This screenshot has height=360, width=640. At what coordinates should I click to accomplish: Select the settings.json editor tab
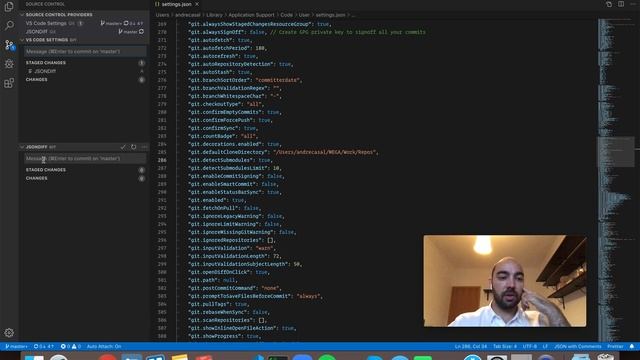coord(176,4)
